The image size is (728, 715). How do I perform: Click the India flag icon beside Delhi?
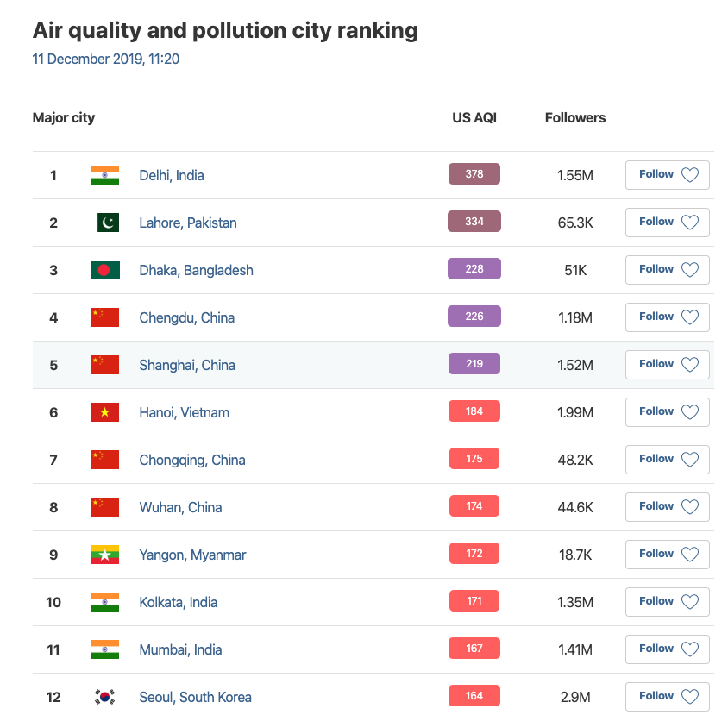(x=104, y=175)
